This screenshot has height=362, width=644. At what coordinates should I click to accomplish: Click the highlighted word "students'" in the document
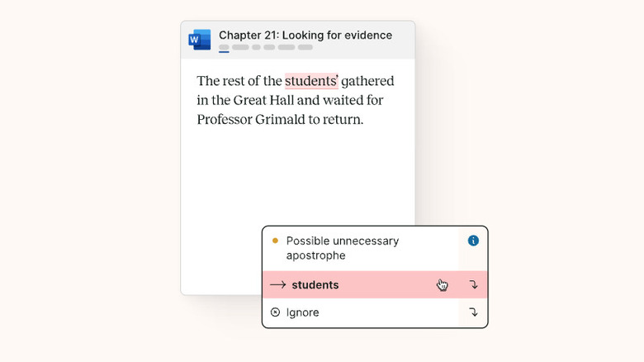click(x=311, y=81)
